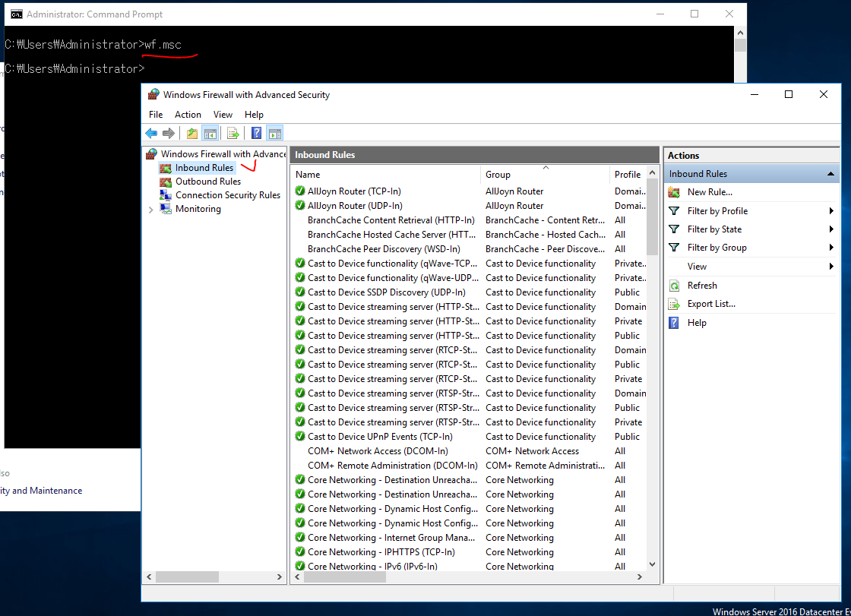Select rule BranchCache Hosted Cache Server (HTT...
The height and width of the screenshot is (616, 851).
pyautogui.click(x=391, y=235)
